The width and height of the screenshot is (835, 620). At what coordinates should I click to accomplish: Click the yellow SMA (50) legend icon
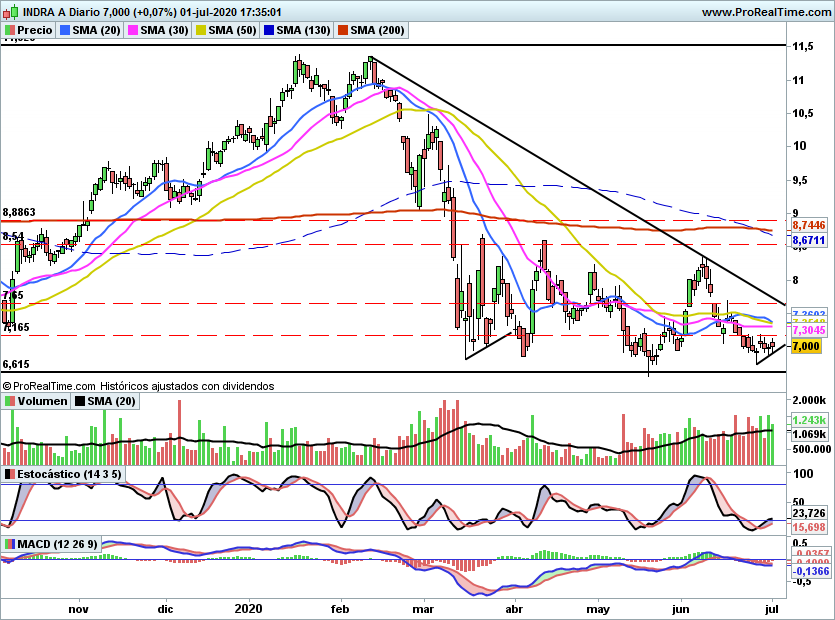(x=201, y=30)
